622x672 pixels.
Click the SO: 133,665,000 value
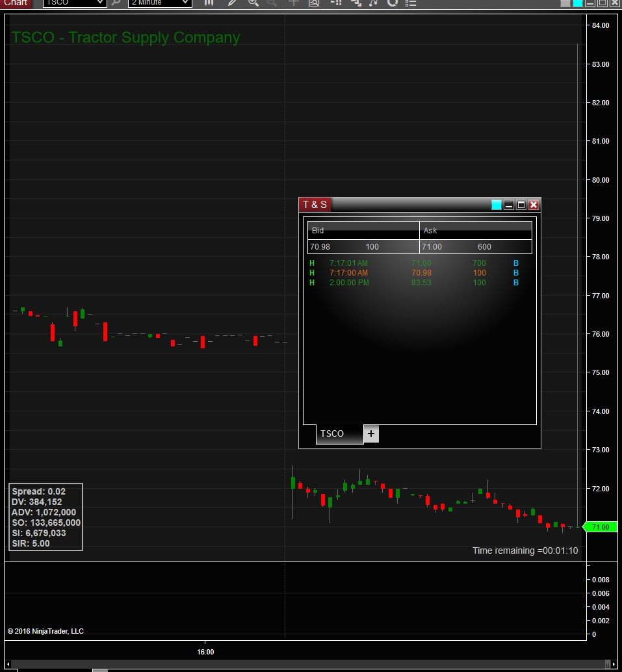click(46, 523)
